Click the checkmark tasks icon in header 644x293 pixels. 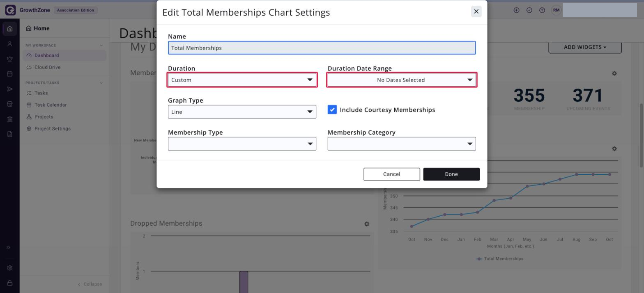point(529,10)
